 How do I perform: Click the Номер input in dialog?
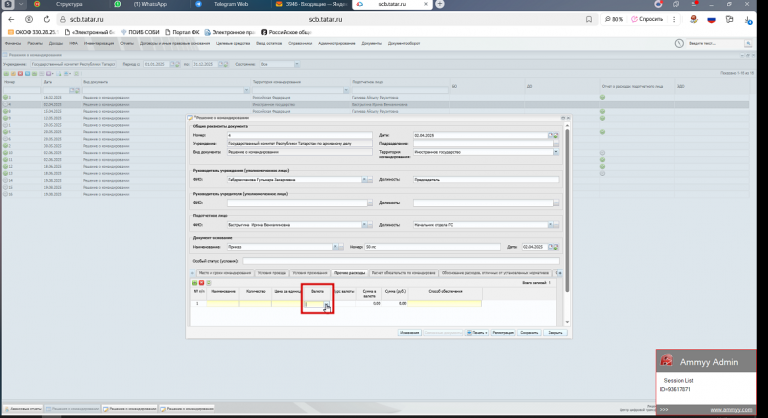coord(300,135)
